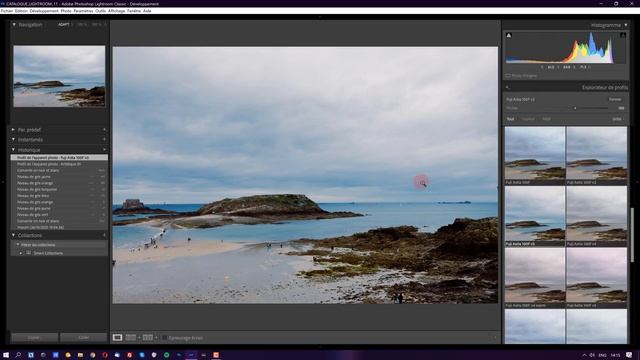Open Windows taskbar search icon
This screenshot has width=640, height=360.
pos(18,355)
